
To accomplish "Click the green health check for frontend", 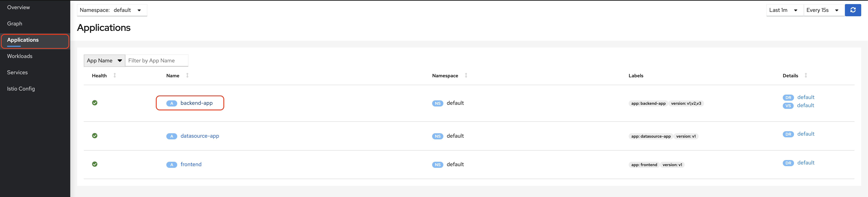I will 95,164.
